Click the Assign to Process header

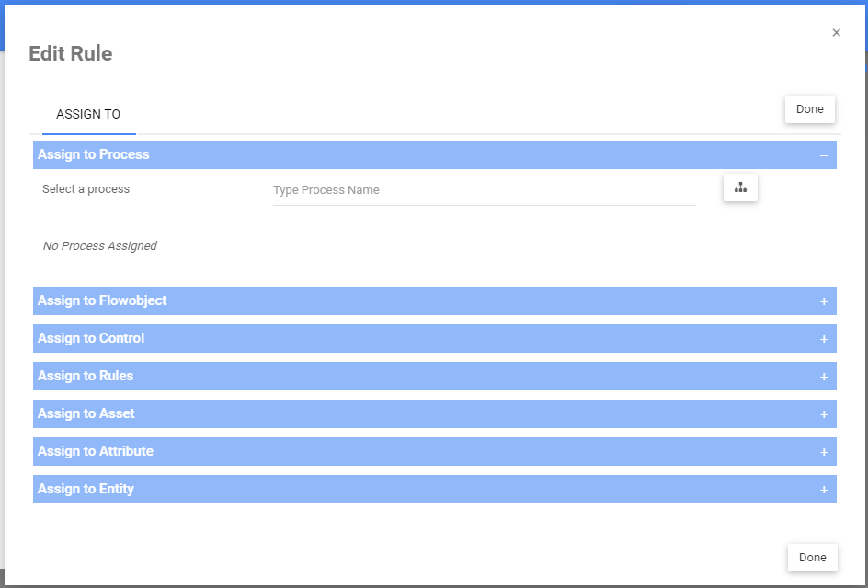94,154
